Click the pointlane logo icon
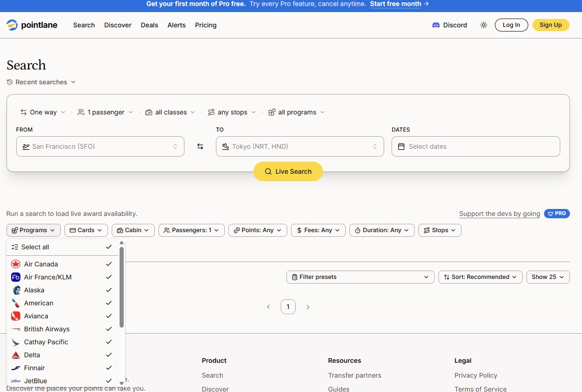 pos(12,25)
